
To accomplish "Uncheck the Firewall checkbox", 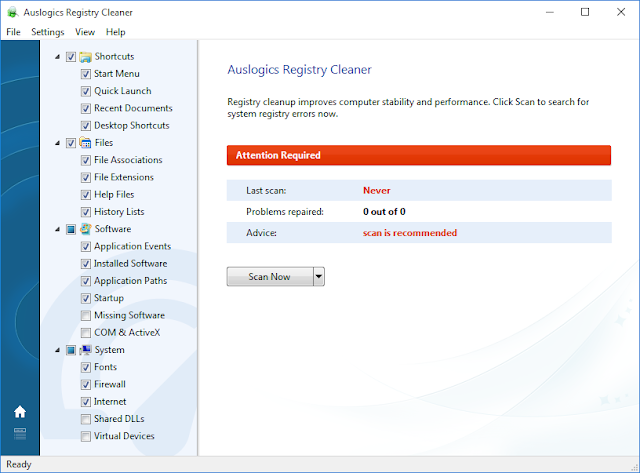I will coord(86,384).
